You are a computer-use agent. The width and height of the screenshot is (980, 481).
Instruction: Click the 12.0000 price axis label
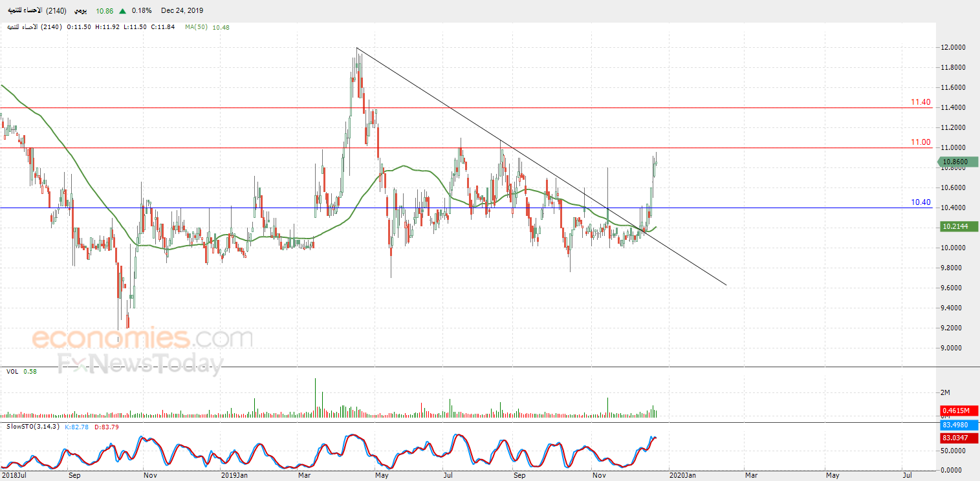coord(953,48)
